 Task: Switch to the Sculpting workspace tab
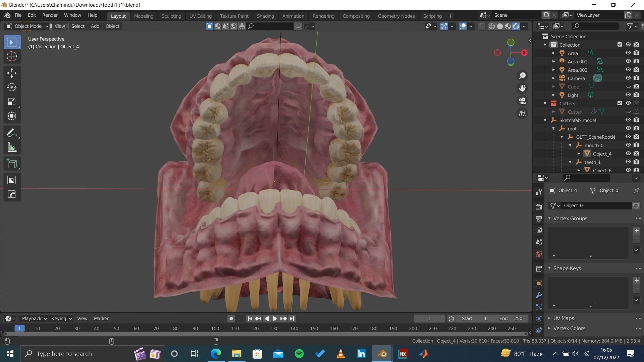[x=171, y=16]
